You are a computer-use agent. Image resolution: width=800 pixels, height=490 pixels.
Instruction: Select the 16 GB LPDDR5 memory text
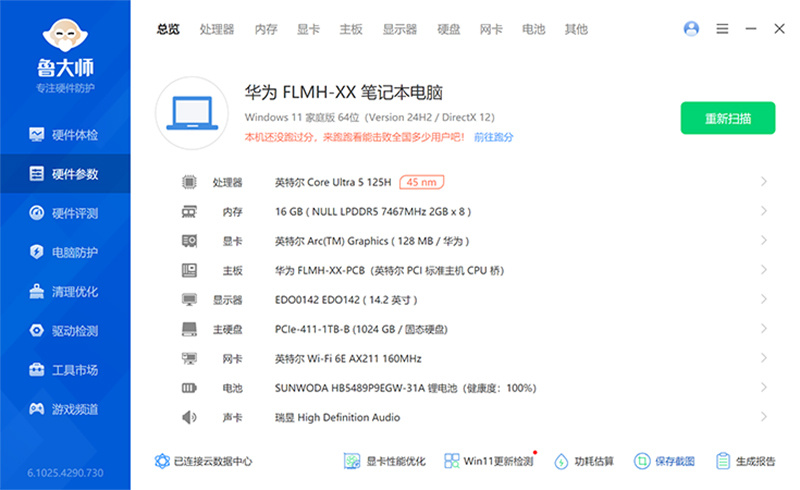[373, 211]
